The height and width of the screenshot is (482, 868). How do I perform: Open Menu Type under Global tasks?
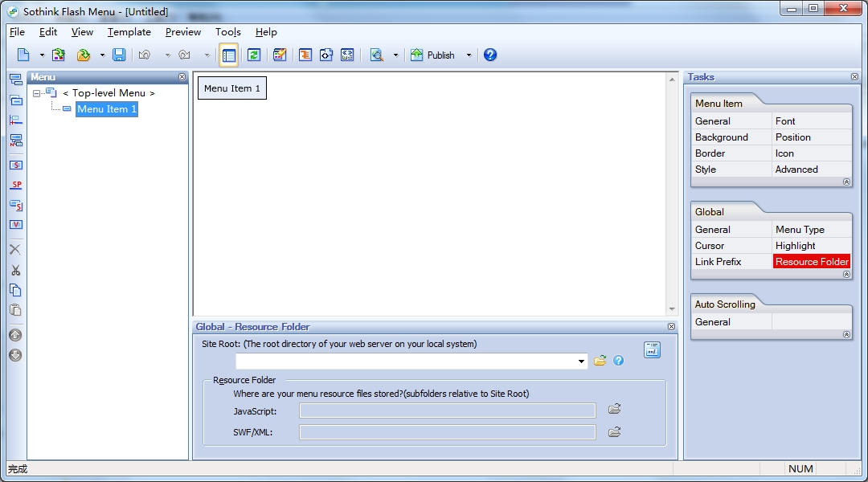[800, 230]
